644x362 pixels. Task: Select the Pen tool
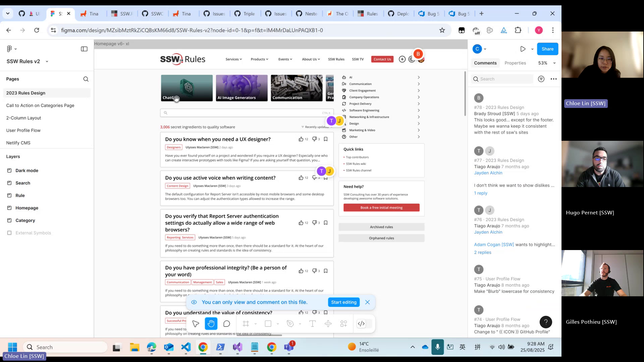coord(290,324)
